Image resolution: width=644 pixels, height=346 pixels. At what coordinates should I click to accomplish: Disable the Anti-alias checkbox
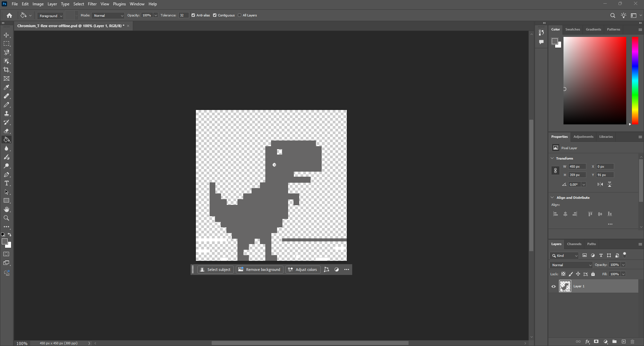(x=193, y=15)
